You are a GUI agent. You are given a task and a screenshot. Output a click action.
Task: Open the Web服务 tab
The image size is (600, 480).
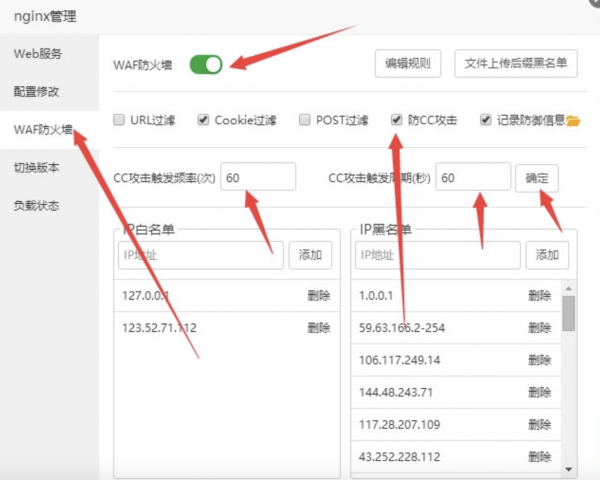(x=37, y=54)
